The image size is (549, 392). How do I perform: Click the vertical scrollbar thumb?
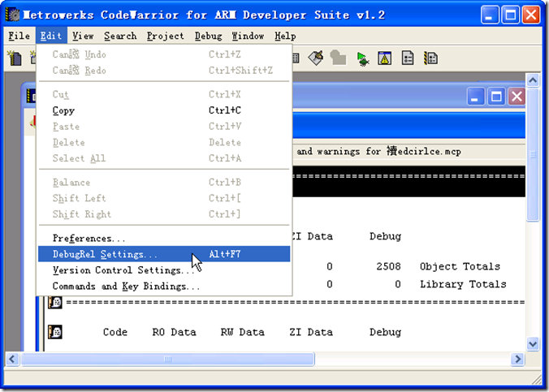(533, 154)
